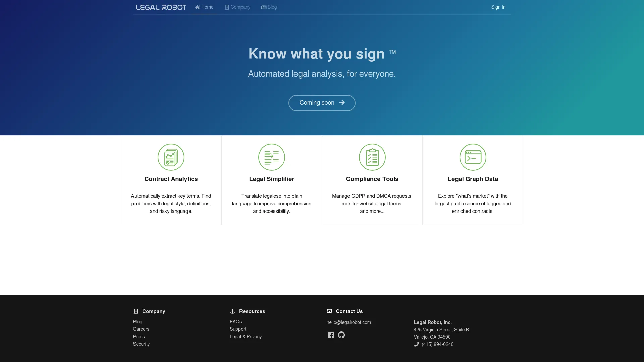Select the Contract Analytics heading
Viewport: 644px width, 362px height.
pyautogui.click(x=171, y=179)
